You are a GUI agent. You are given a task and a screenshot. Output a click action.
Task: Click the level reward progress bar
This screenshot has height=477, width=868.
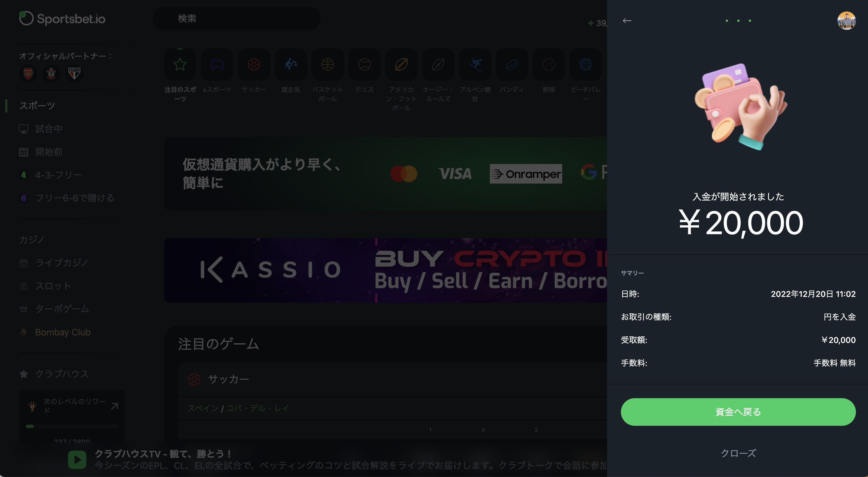72,426
